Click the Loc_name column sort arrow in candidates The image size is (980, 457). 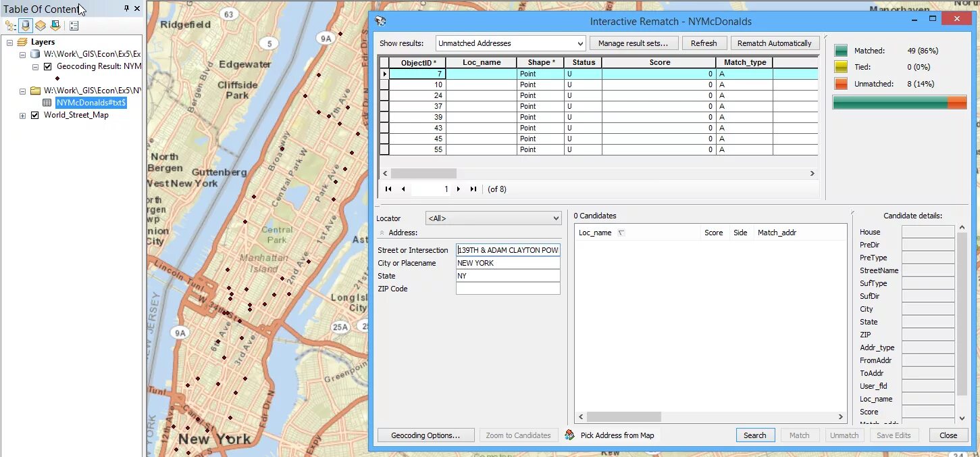pyautogui.click(x=621, y=233)
